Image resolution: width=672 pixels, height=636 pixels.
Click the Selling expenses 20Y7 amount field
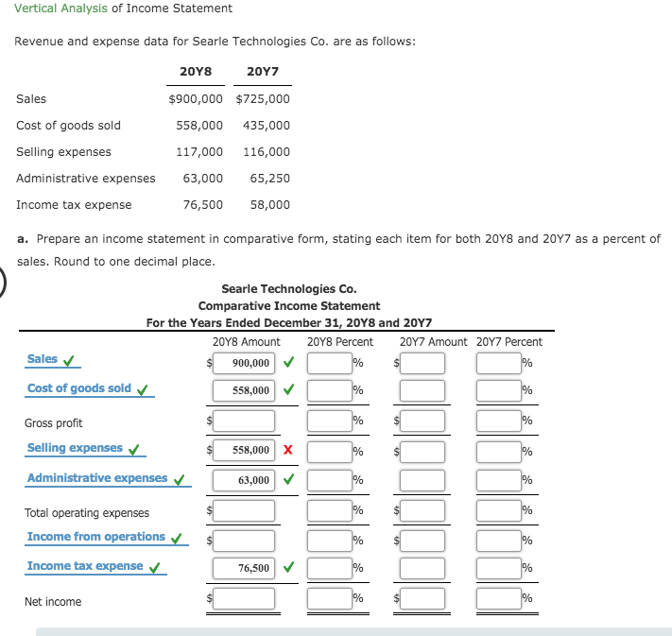coord(422,452)
